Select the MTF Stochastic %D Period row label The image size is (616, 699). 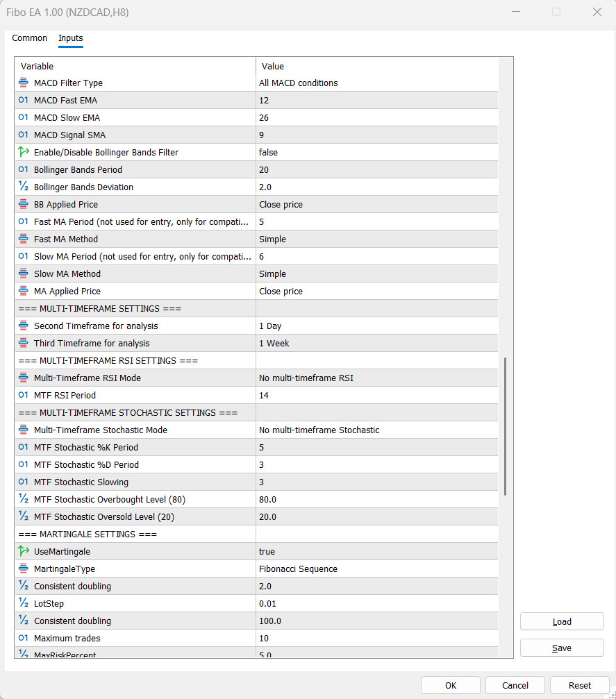(87, 464)
